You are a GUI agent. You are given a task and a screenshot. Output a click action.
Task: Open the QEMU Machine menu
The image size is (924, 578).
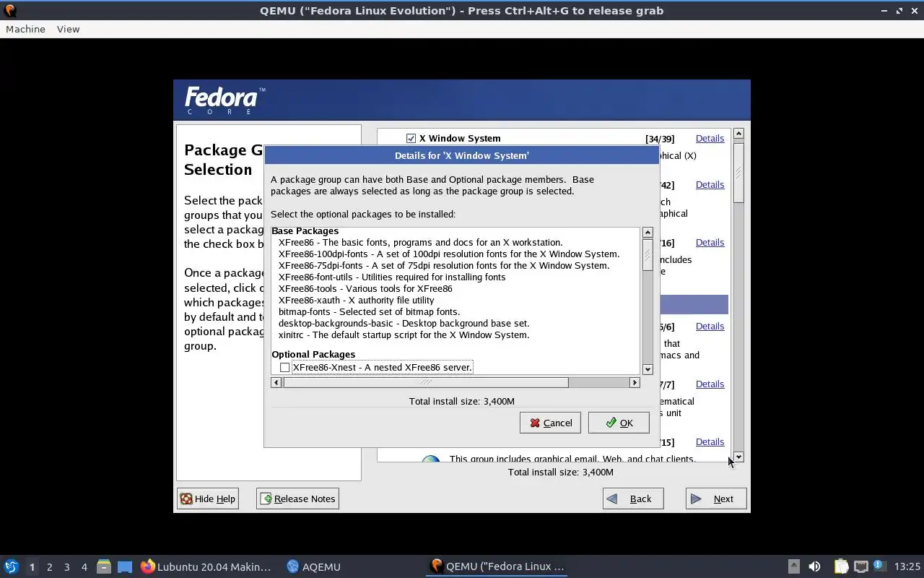tap(25, 29)
